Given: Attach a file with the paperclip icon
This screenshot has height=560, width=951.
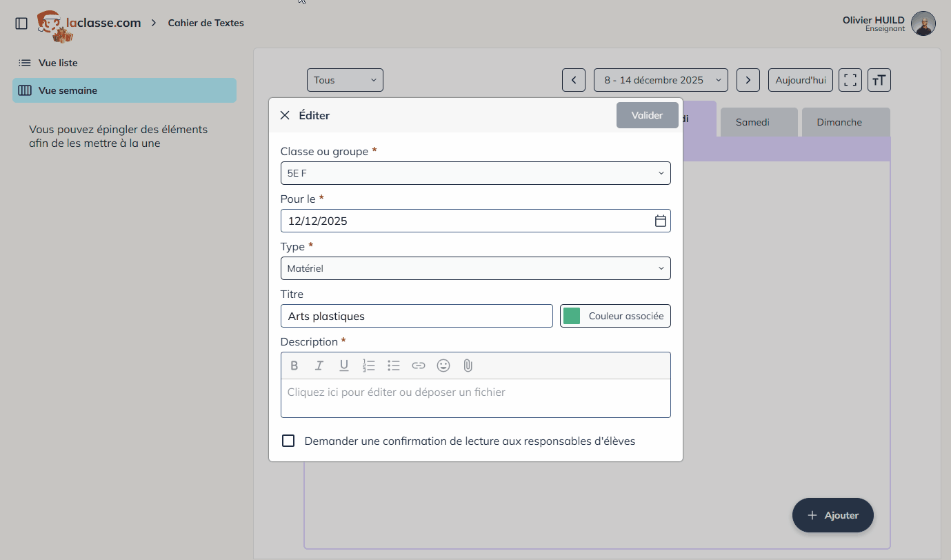Looking at the screenshot, I should pos(468,366).
